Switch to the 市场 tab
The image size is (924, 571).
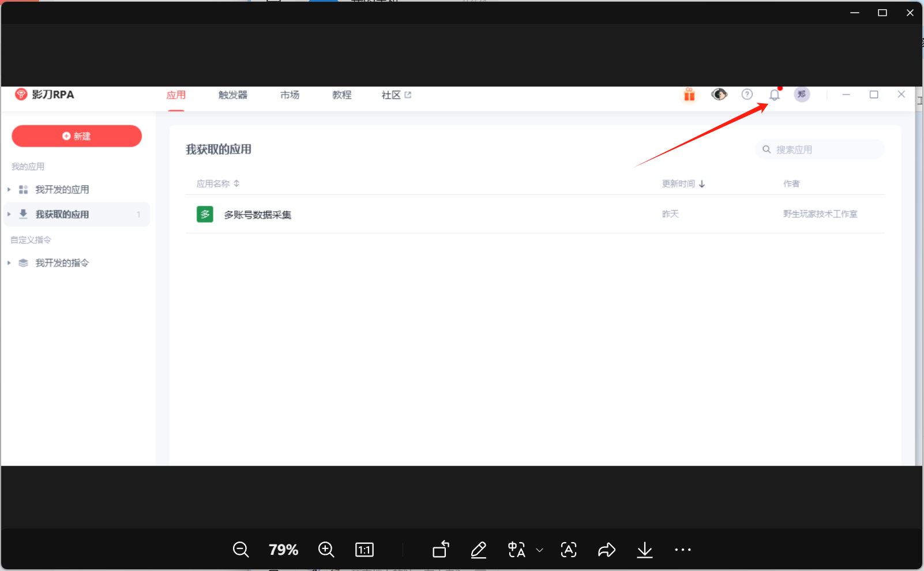tap(290, 95)
